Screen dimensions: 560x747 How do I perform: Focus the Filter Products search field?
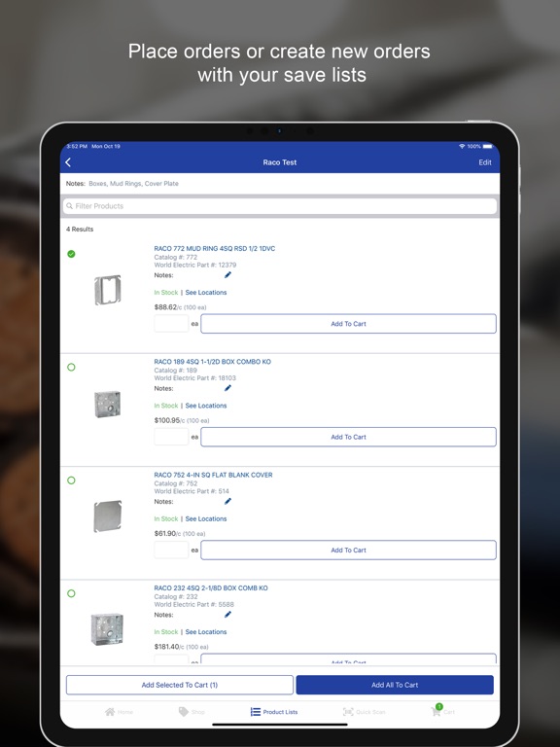280,206
